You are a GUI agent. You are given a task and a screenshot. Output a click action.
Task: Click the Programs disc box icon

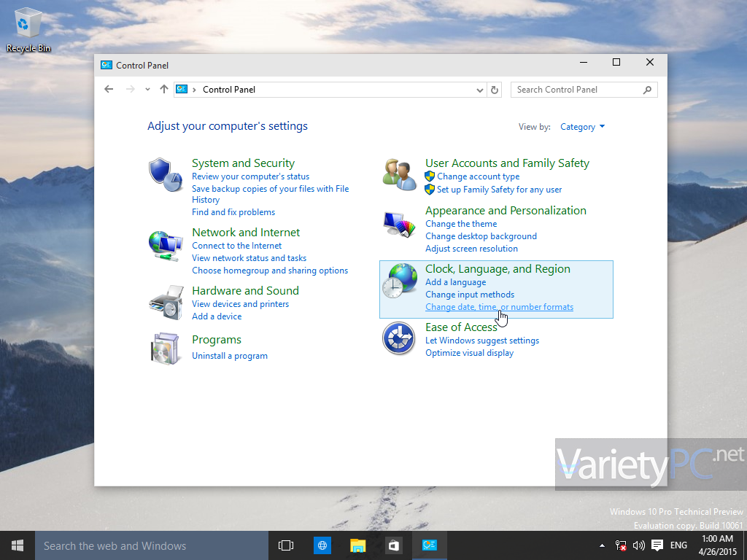point(165,349)
